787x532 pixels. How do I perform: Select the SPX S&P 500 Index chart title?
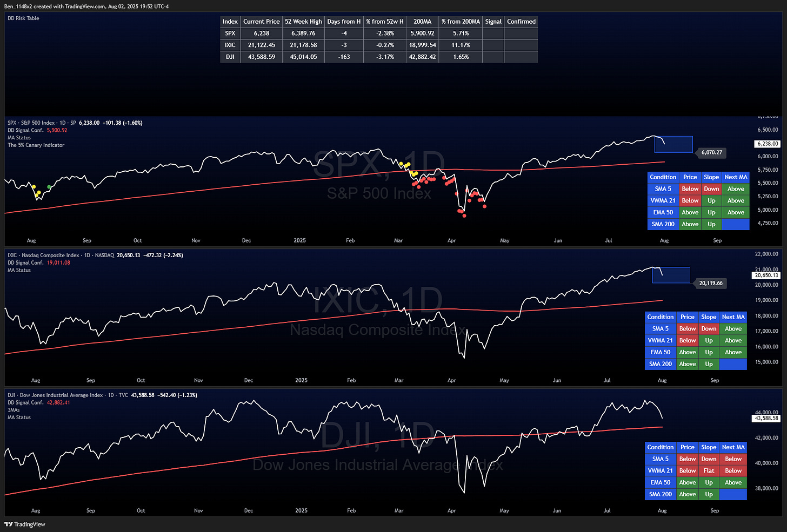pyautogui.click(x=42, y=123)
